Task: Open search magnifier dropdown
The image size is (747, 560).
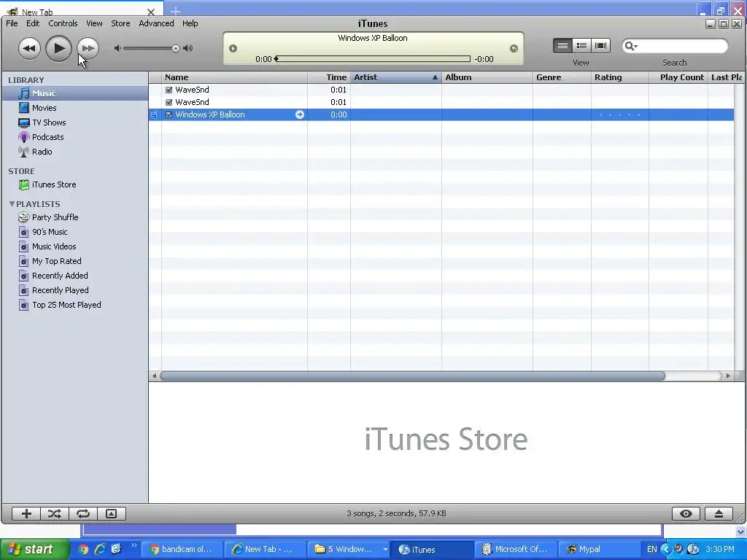Action: click(631, 46)
